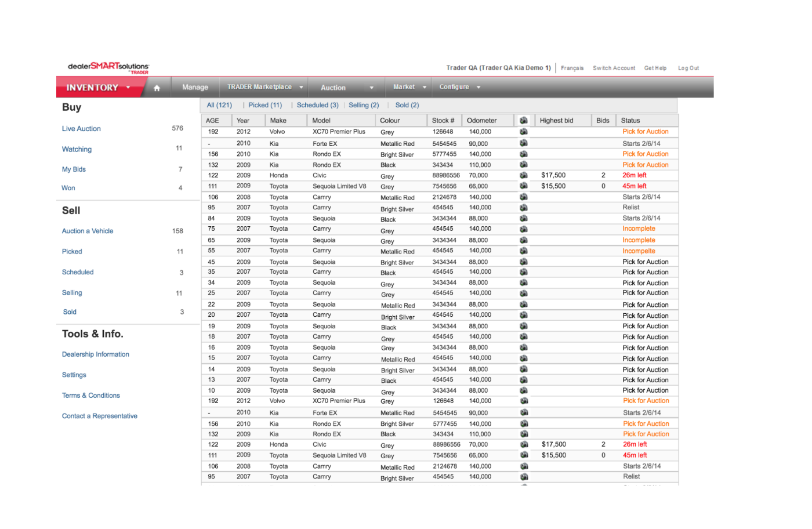Open the camera icon for Honda Civic $17,500 row
812x529 pixels.
click(x=524, y=175)
